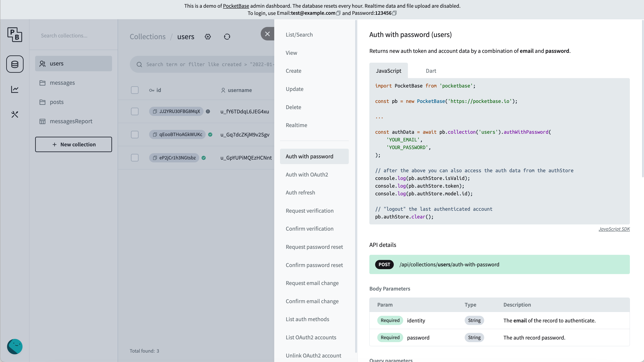Expand the messages collection in sidebar
This screenshot has width=644, height=362.
click(x=62, y=83)
